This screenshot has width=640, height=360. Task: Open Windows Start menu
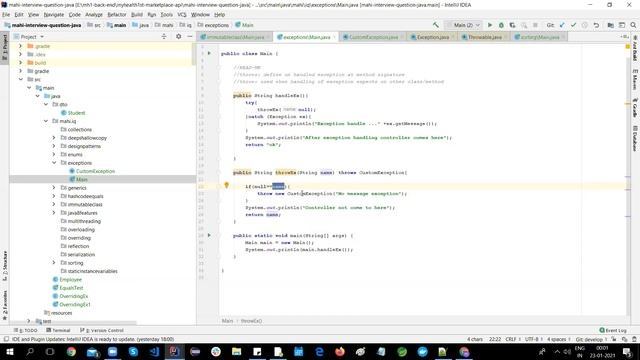(9, 351)
